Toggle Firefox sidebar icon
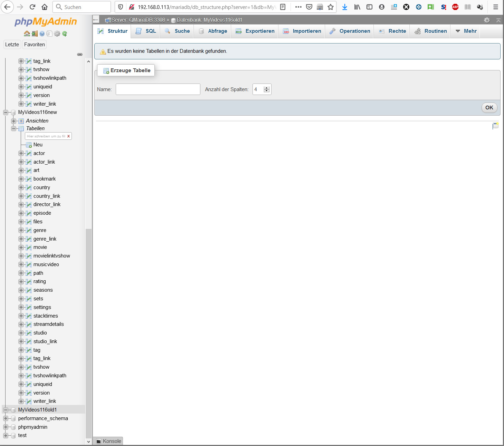 (369, 7)
